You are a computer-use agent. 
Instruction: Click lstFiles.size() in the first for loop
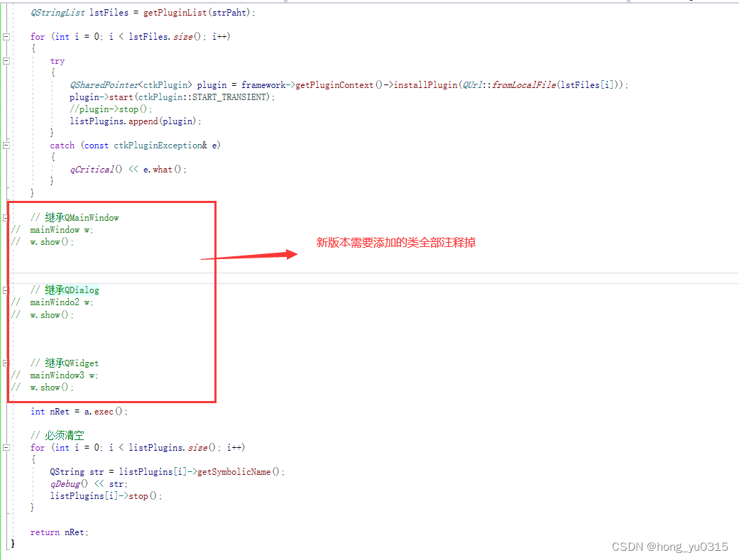[x=165, y=37]
